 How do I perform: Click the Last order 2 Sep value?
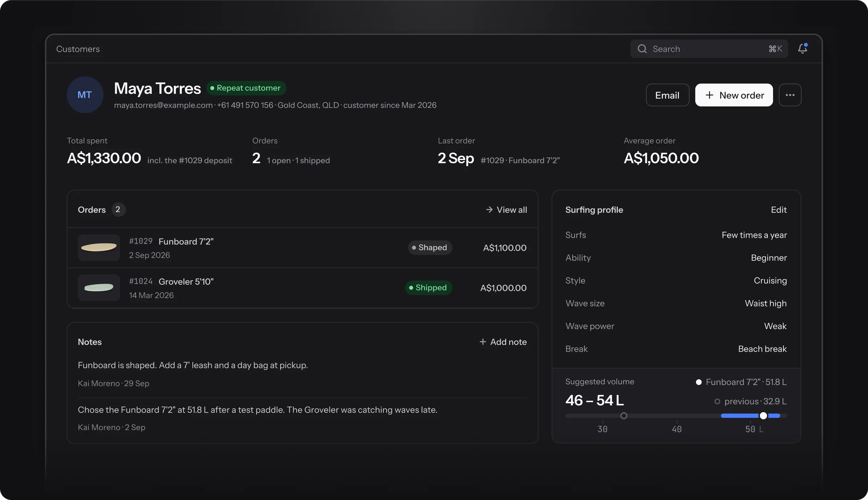(456, 158)
